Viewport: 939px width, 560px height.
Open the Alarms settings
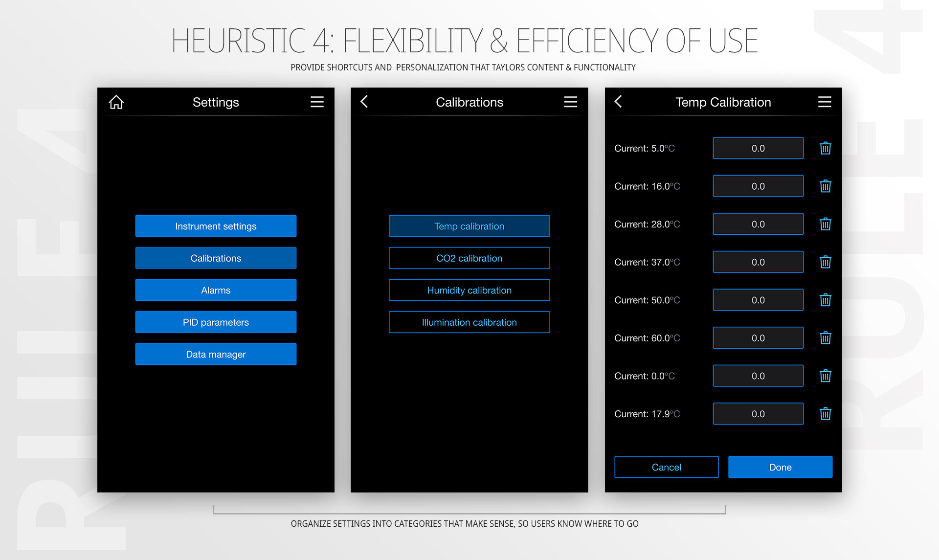tap(216, 290)
